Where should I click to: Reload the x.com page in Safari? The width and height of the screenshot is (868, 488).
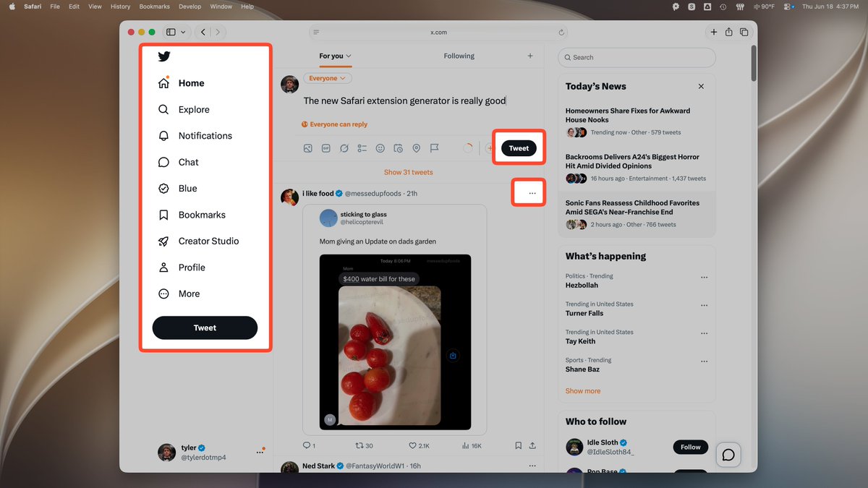(561, 33)
